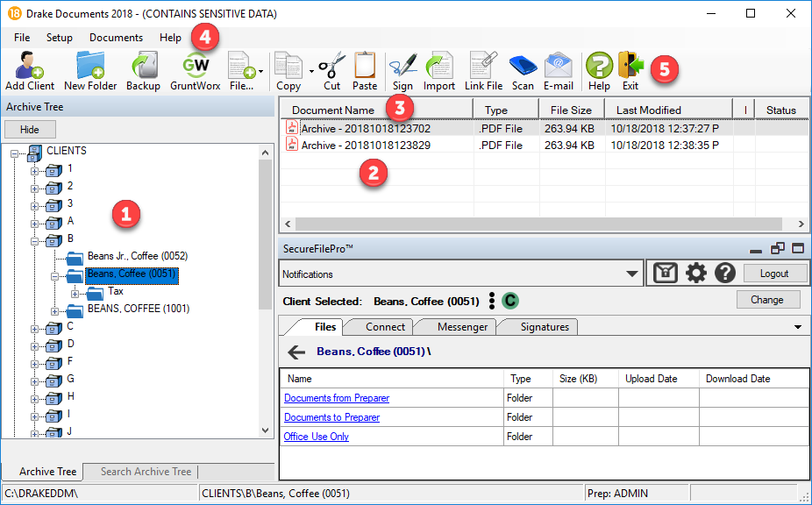Click the Scan toolbar icon
The width and height of the screenshot is (812, 505).
coord(523,71)
